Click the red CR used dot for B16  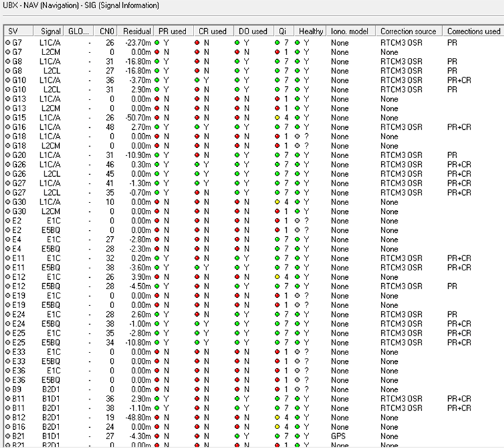pyautogui.click(x=197, y=426)
